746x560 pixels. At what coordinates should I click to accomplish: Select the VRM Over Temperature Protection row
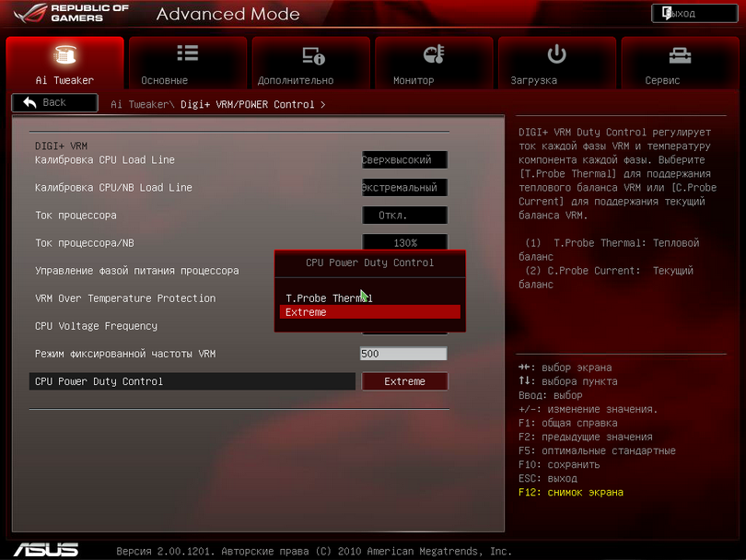pos(125,298)
